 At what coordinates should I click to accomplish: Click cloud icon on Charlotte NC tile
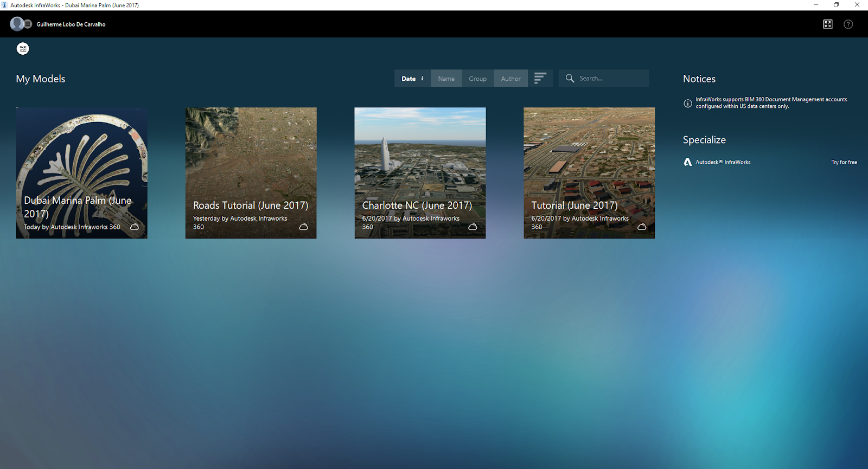pos(473,227)
